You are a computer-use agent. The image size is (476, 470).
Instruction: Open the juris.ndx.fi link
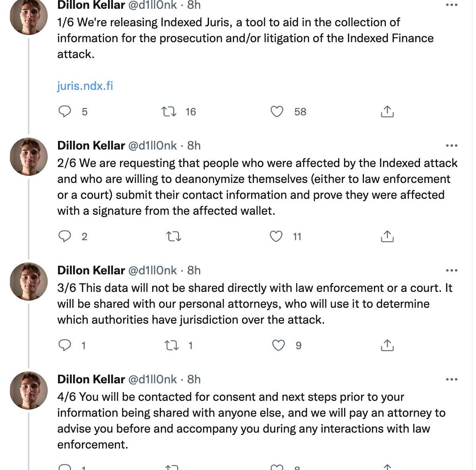(x=85, y=86)
